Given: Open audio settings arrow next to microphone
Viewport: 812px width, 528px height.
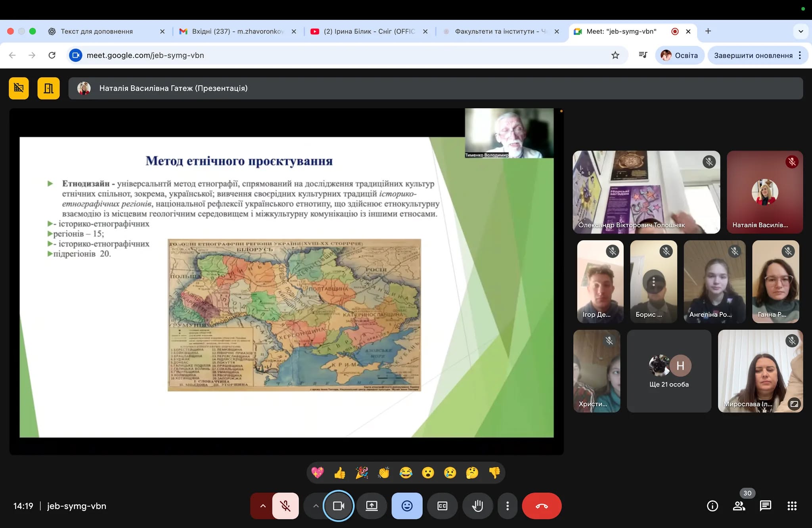Looking at the screenshot, I should (x=262, y=506).
